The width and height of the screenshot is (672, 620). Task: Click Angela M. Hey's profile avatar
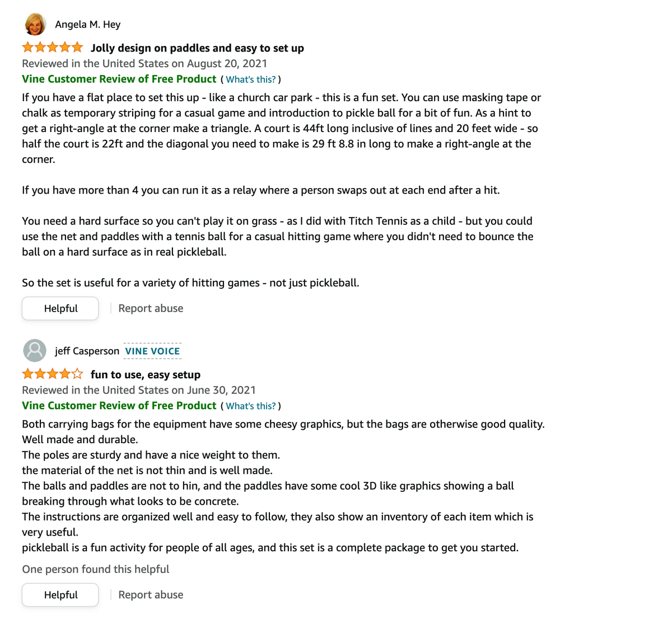[x=35, y=24]
